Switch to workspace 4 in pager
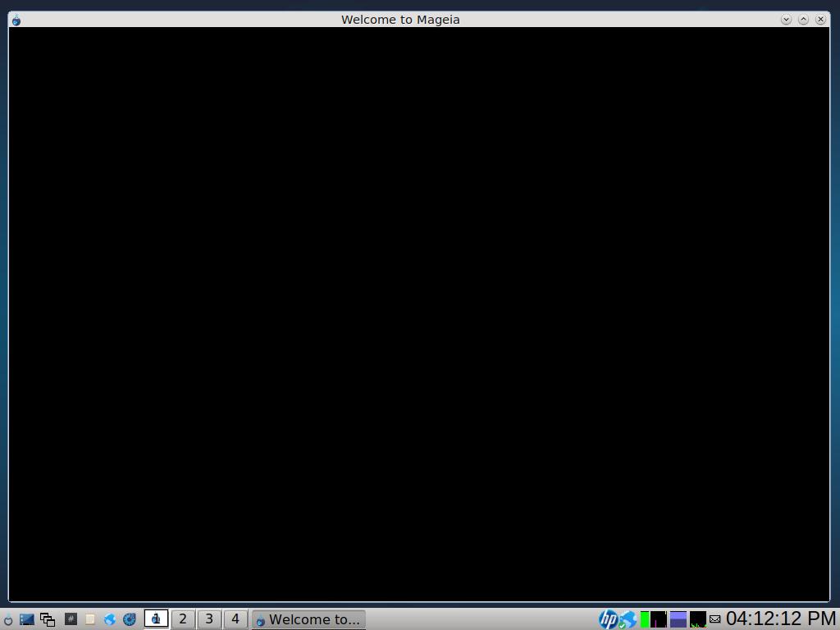This screenshot has width=840, height=630. click(x=235, y=619)
